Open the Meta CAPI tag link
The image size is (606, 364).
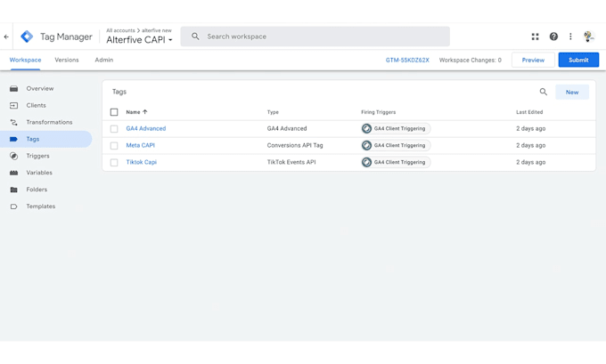pyautogui.click(x=140, y=146)
